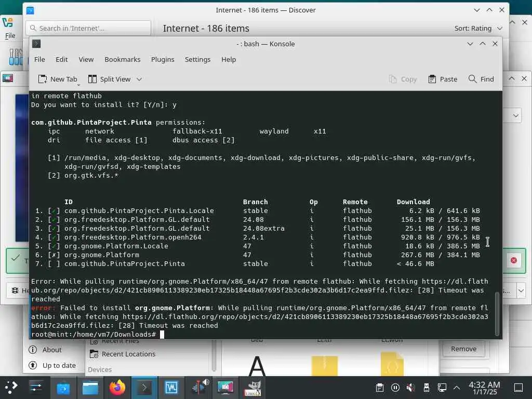
Task: Click the Devices header in background file manager
Action: (100, 369)
